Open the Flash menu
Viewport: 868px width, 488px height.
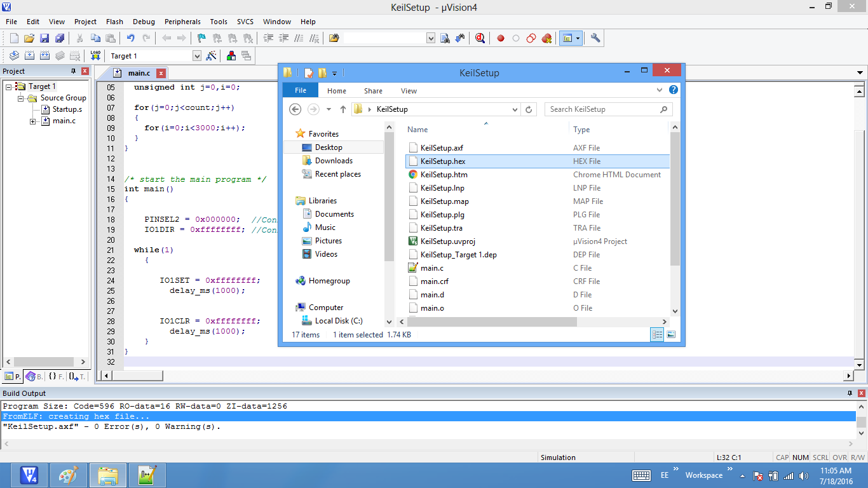pyautogui.click(x=115, y=22)
